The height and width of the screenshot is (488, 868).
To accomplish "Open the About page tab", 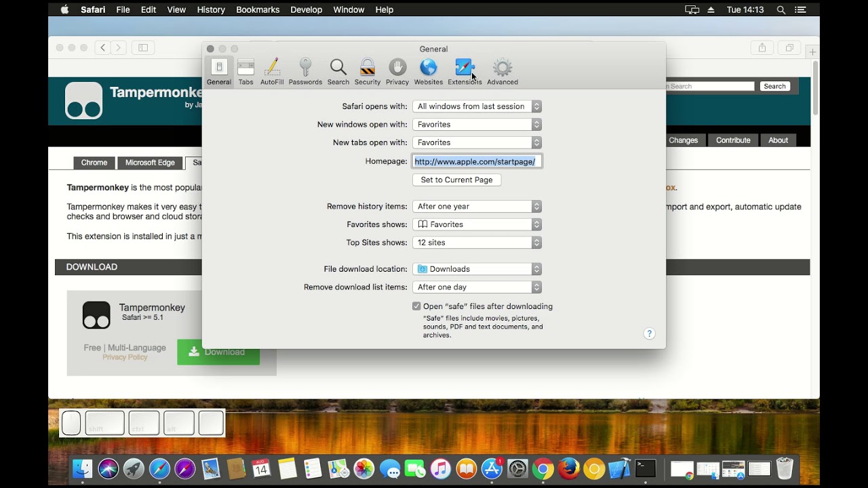I will tap(778, 140).
